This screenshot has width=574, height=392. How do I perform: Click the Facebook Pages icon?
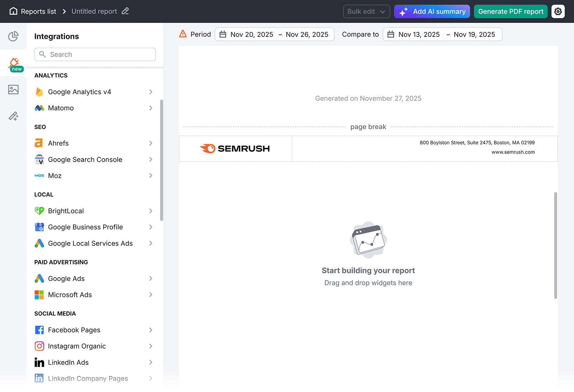39,330
